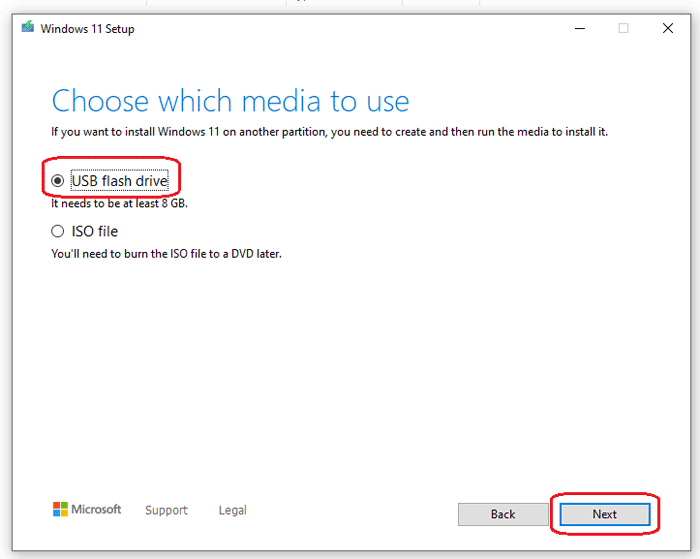
Task: Click the Microsoft logo
Action: coord(87,509)
